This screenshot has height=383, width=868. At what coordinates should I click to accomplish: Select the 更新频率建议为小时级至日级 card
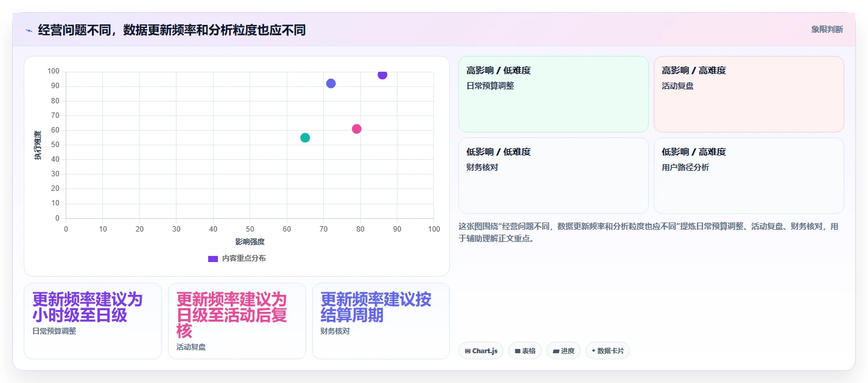pyautogui.click(x=93, y=321)
